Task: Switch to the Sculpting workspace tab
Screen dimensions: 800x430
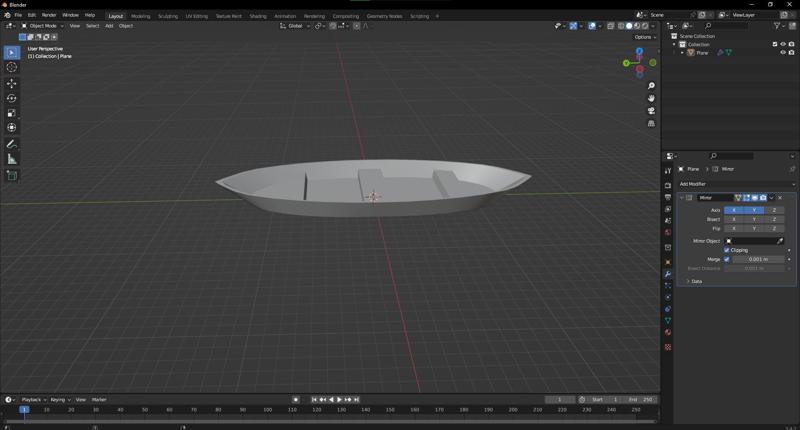Action: (x=168, y=16)
